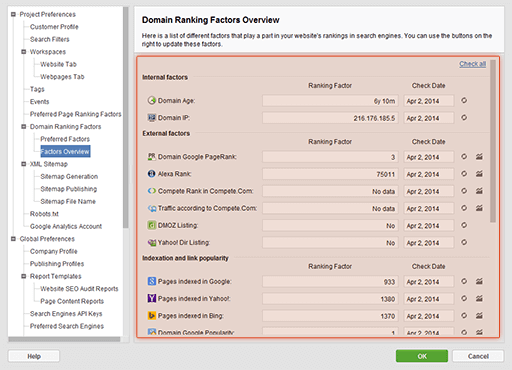Open Robots.txt settings
This screenshot has width=512, height=370.
(x=44, y=214)
